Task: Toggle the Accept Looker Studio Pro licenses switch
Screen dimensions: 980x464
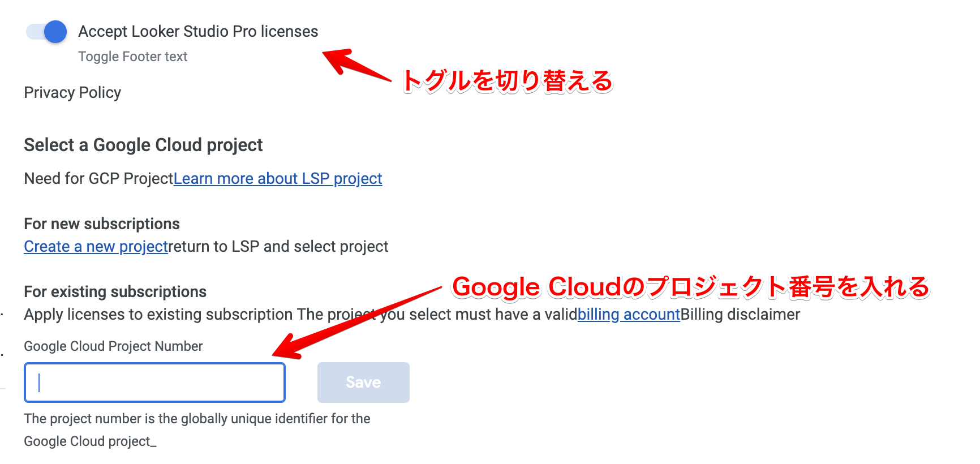Action: coord(47,32)
